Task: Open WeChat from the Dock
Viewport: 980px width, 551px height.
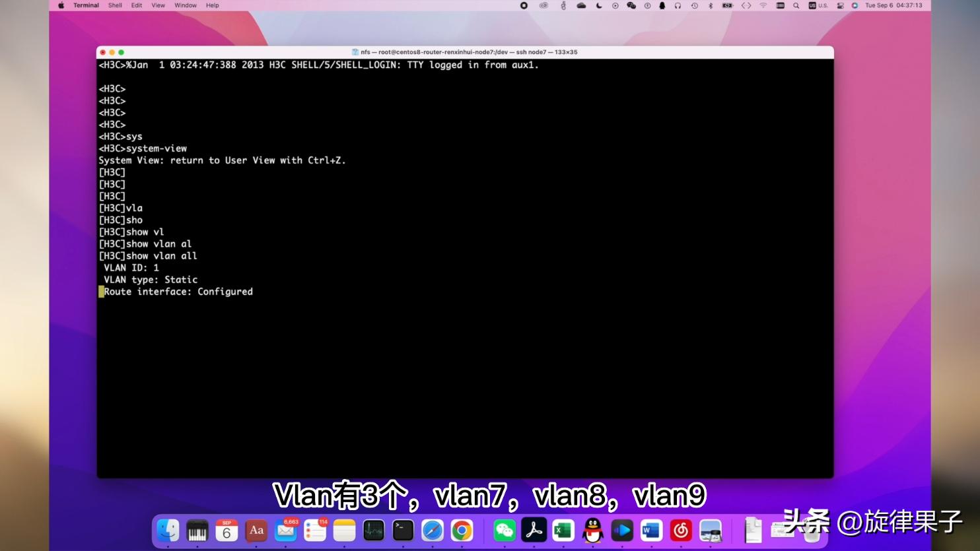Action: (505, 530)
